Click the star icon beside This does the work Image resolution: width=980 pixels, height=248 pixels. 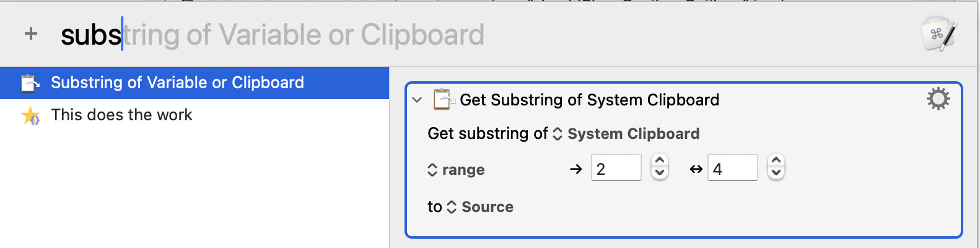pos(30,115)
